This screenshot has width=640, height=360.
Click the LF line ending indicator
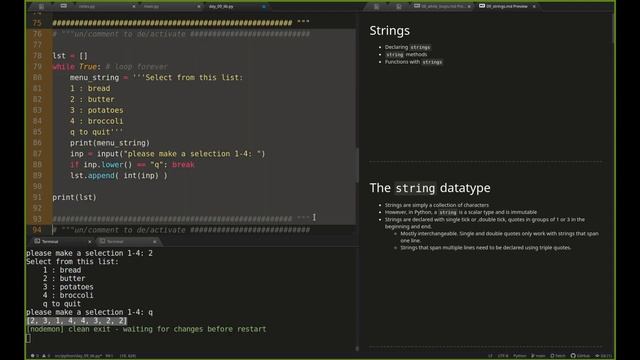click(x=490, y=356)
